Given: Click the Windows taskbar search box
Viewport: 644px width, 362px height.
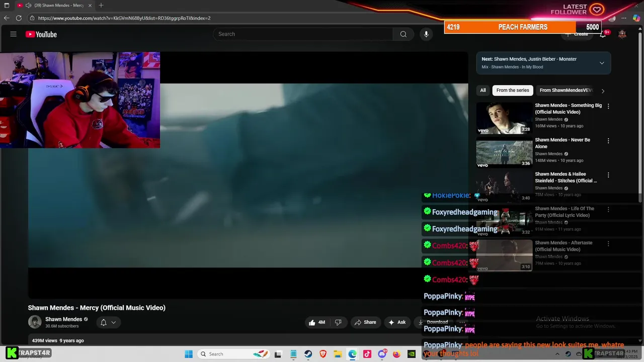Looking at the screenshot, I should tap(232, 354).
